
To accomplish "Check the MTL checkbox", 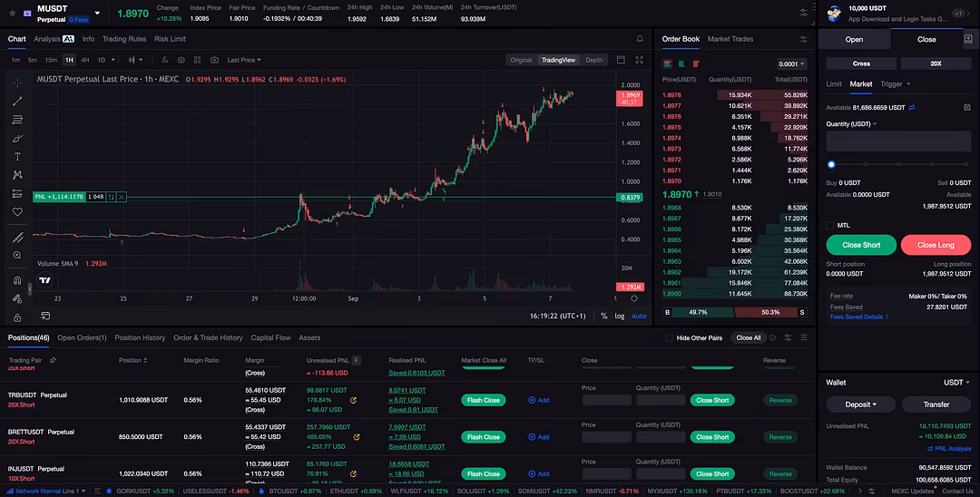I will [x=830, y=225].
